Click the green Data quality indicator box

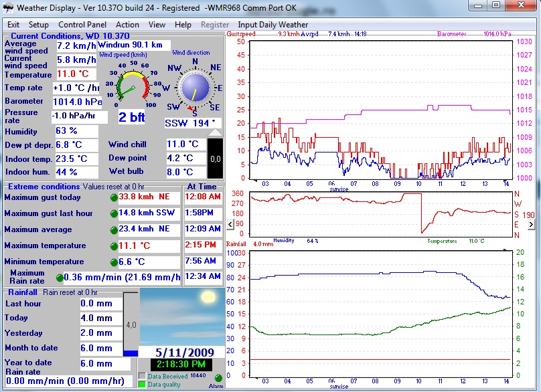(141, 385)
